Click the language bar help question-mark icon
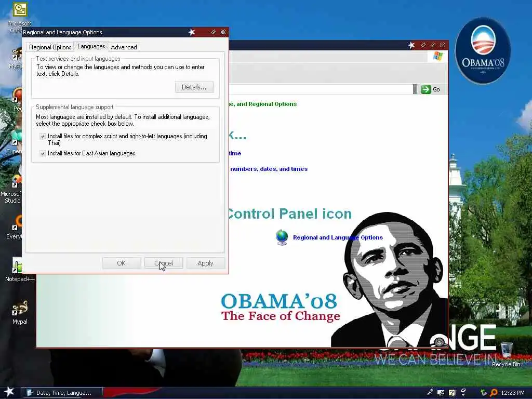The height and width of the screenshot is (399, 532). pos(452,393)
